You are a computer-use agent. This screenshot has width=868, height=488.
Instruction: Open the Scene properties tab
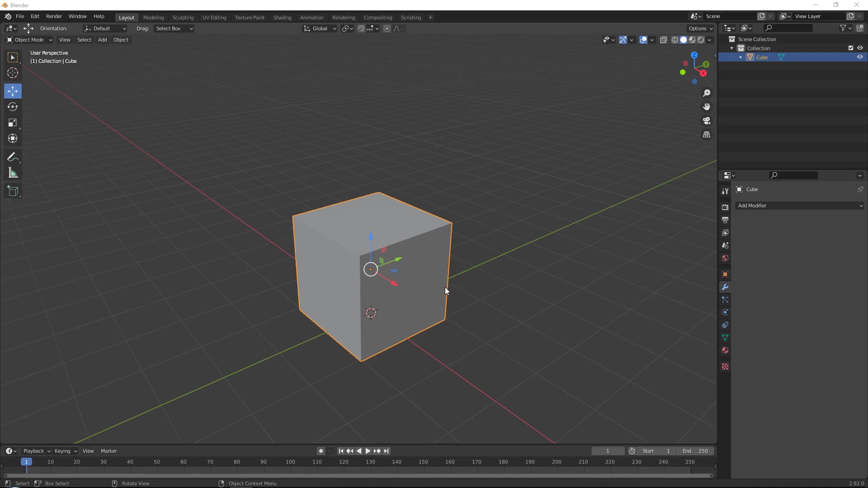(x=725, y=245)
